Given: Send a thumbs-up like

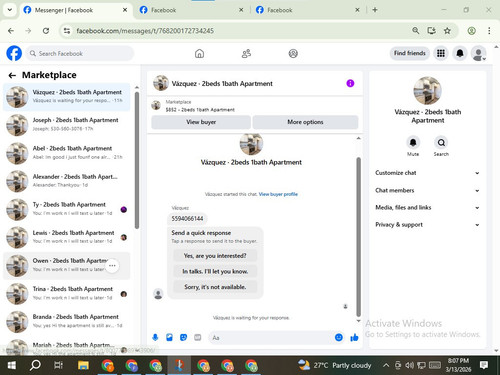Looking at the screenshot, I should click(354, 338).
